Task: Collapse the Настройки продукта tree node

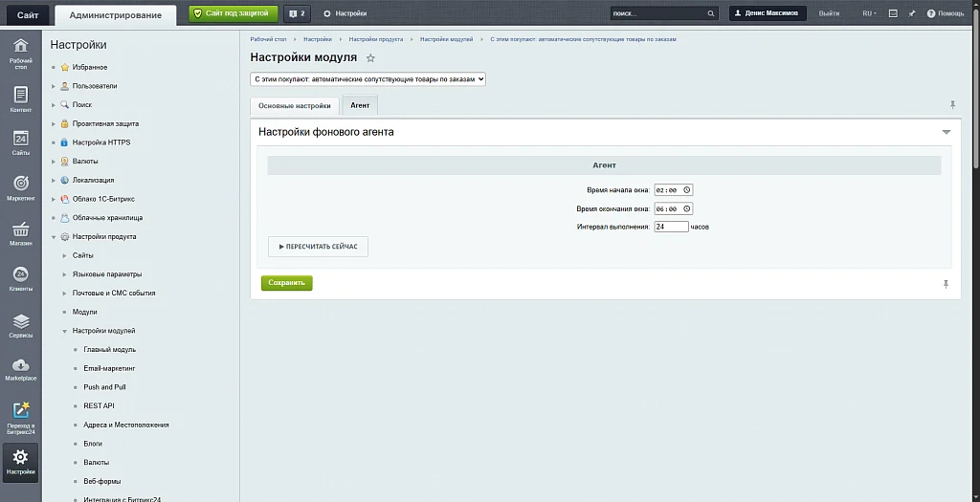Action: 54,237
